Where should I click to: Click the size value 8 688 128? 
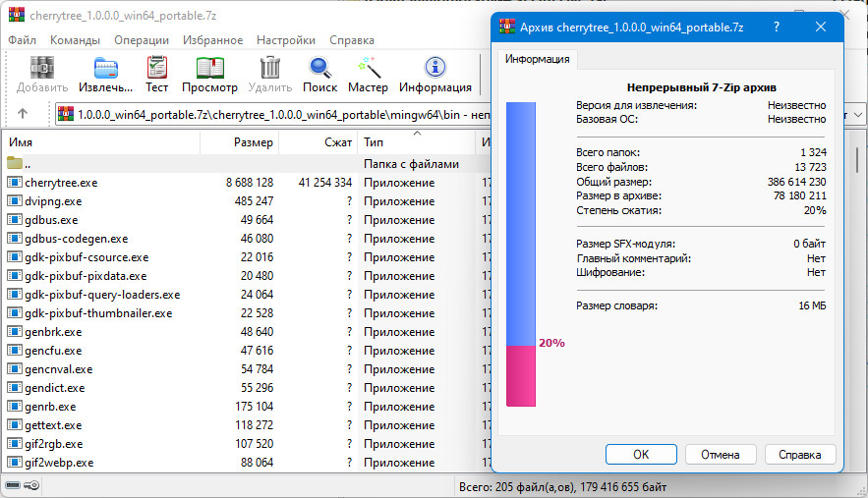(x=250, y=182)
